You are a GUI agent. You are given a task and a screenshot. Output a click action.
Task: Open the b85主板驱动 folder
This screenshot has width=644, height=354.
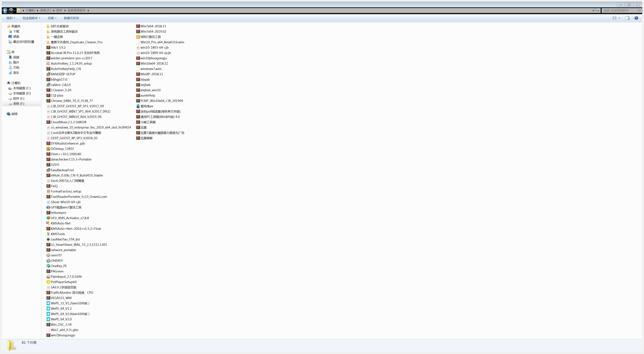(x=60, y=26)
